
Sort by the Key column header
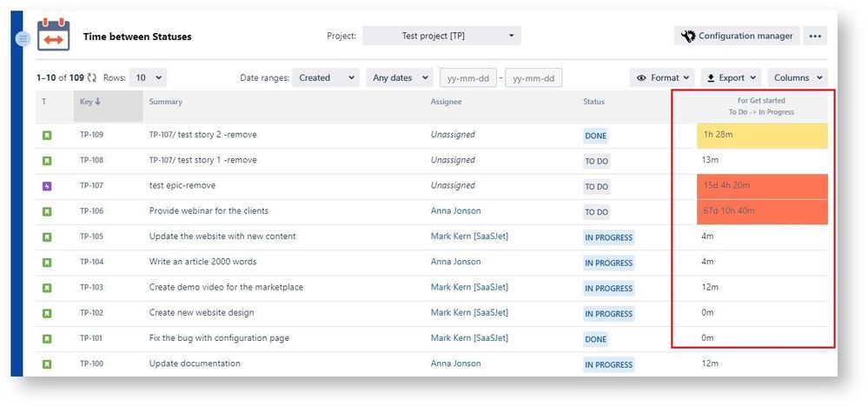(108, 106)
